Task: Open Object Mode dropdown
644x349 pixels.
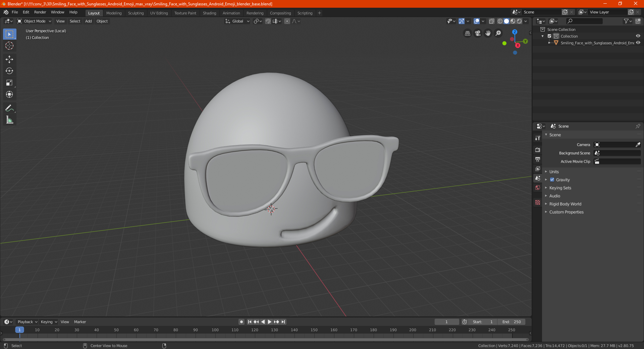Action: (x=34, y=21)
